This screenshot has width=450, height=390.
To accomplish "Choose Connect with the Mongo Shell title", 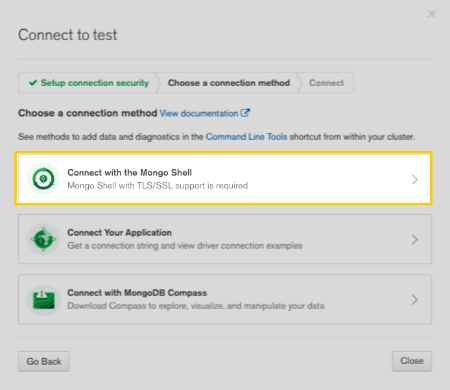I will [x=130, y=173].
